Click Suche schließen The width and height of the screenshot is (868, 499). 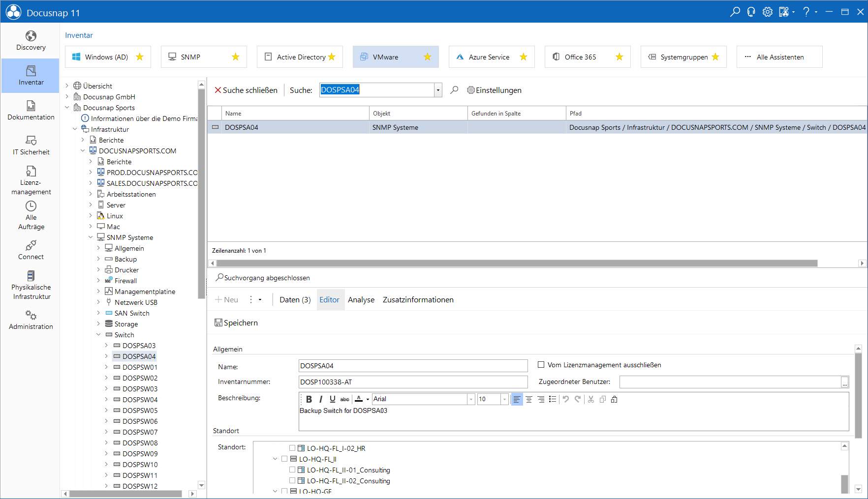click(246, 90)
